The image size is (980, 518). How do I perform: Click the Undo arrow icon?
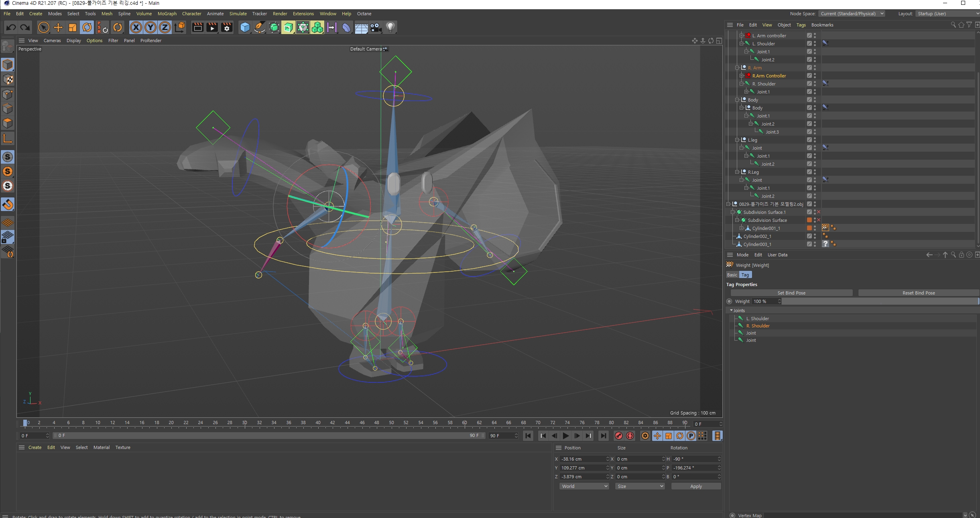11,27
